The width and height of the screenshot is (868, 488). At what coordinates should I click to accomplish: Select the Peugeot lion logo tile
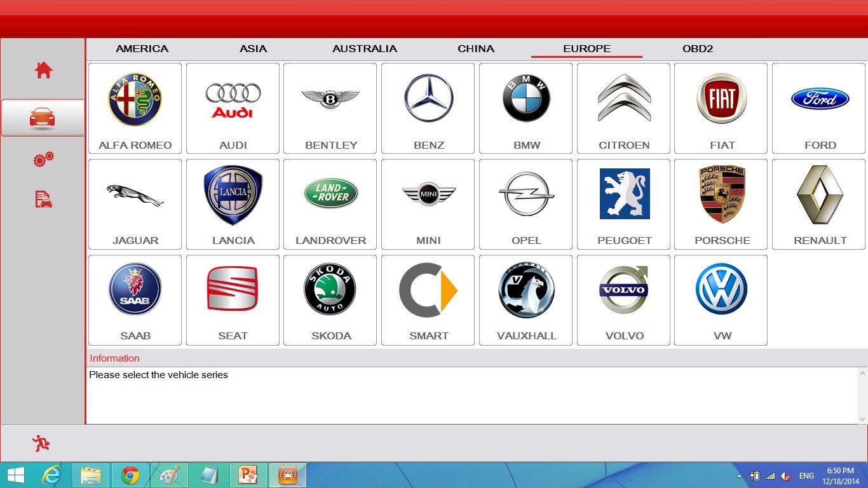(624, 204)
